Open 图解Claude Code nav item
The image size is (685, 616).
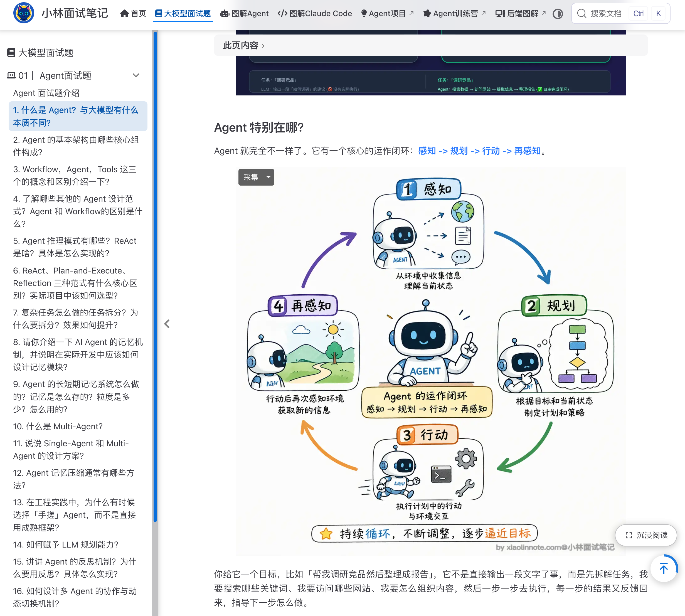[315, 14]
